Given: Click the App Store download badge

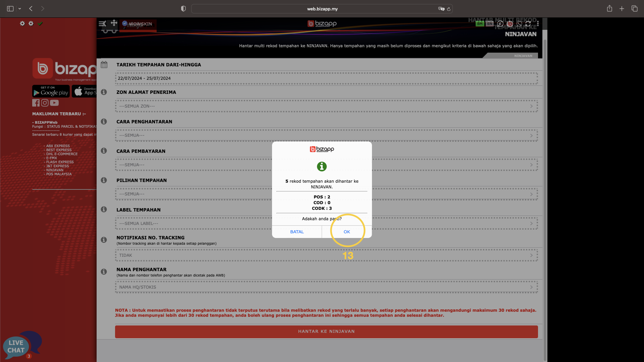Looking at the screenshot, I should point(84,91).
